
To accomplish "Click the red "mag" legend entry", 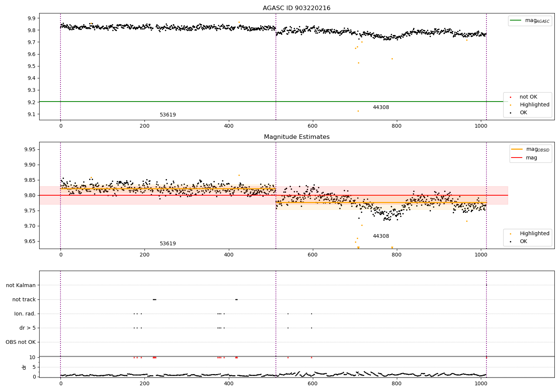I will point(524,158).
